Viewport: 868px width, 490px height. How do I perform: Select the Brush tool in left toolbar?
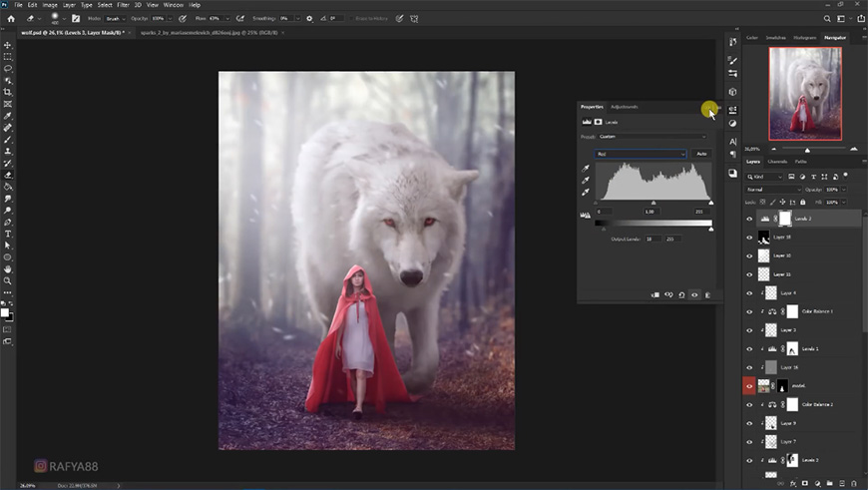(8, 139)
